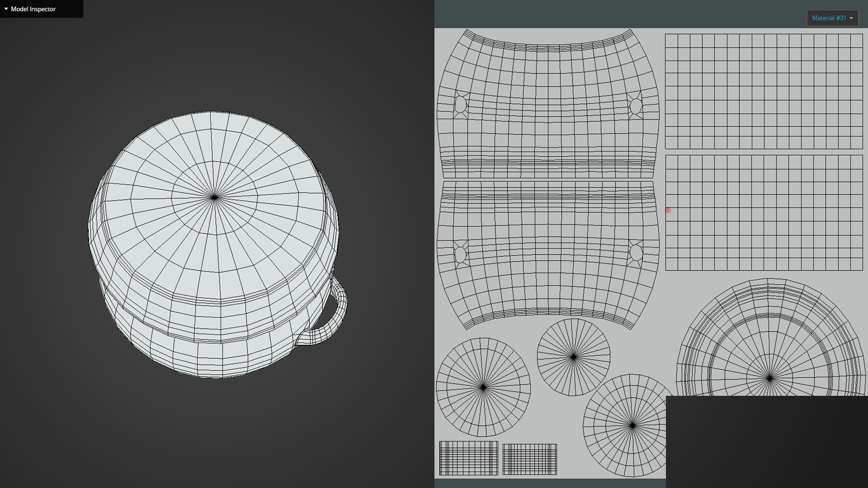Click the Material #31 dropdown caret

(851, 18)
